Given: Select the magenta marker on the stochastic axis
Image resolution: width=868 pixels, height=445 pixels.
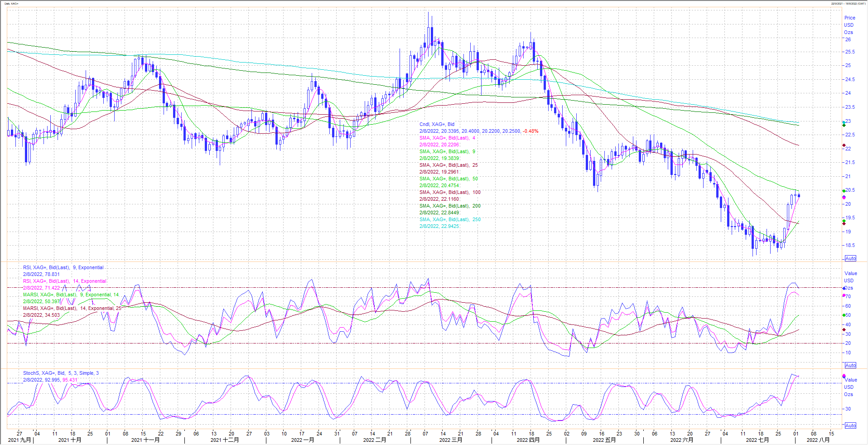Looking at the screenshot, I should point(844,376).
